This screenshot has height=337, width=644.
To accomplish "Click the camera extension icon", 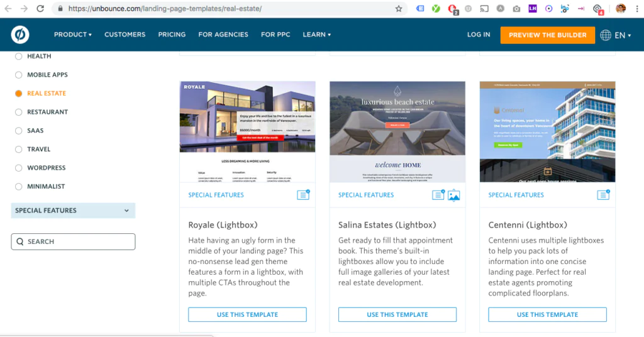I will click(516, 9).
